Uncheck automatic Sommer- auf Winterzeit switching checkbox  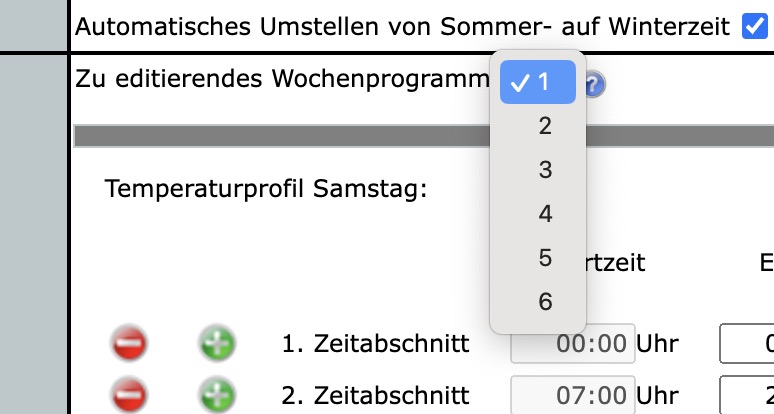pos(755,26)
